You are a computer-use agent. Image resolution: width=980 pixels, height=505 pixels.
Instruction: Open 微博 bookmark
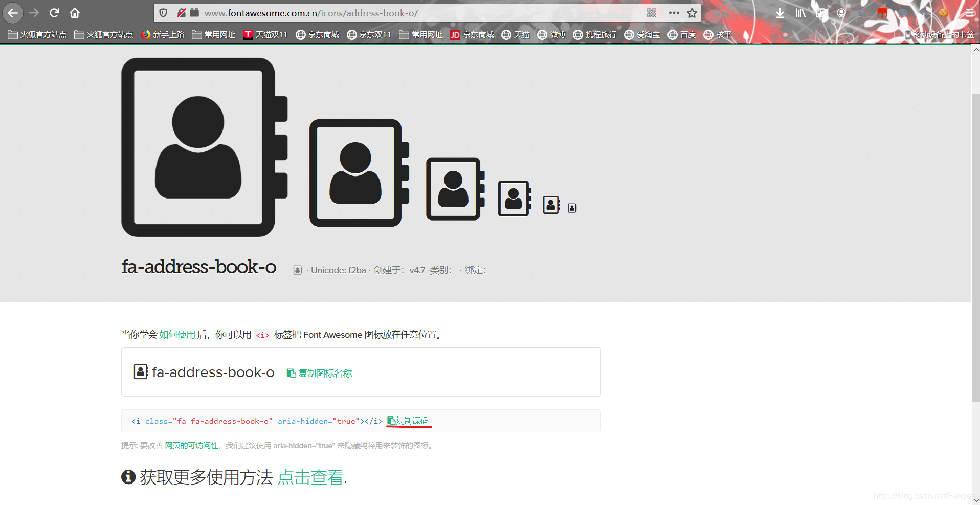point(551,35)
